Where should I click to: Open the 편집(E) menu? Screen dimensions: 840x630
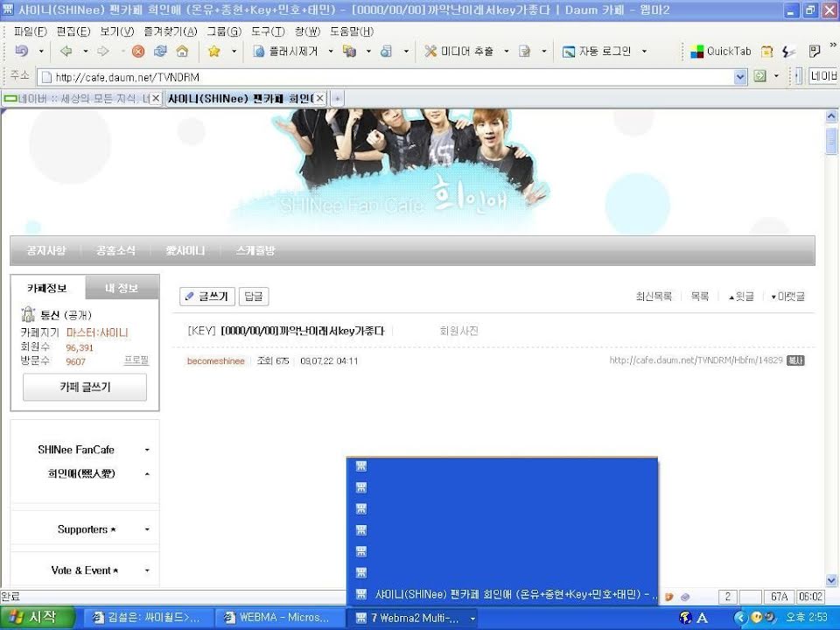73,31
